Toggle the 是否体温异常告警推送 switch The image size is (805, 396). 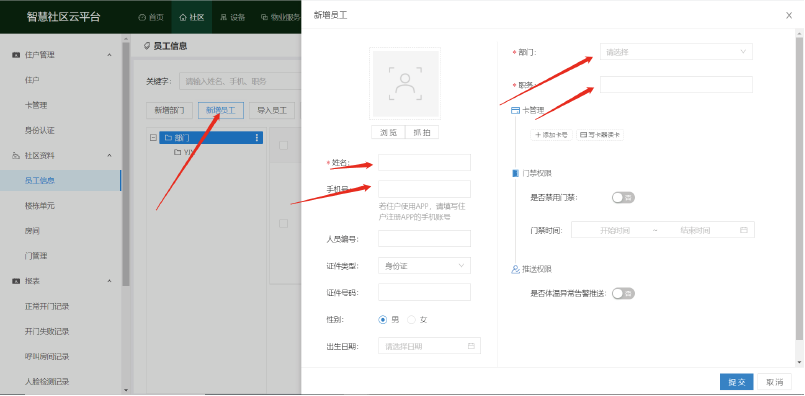(x=623, y=293)
